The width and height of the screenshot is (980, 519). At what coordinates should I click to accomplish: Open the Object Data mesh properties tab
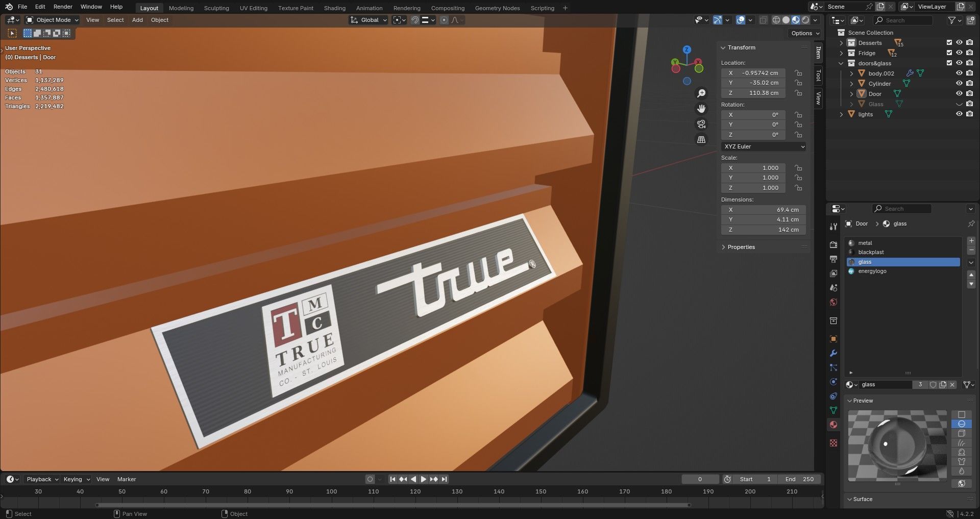tap(834, 410)
